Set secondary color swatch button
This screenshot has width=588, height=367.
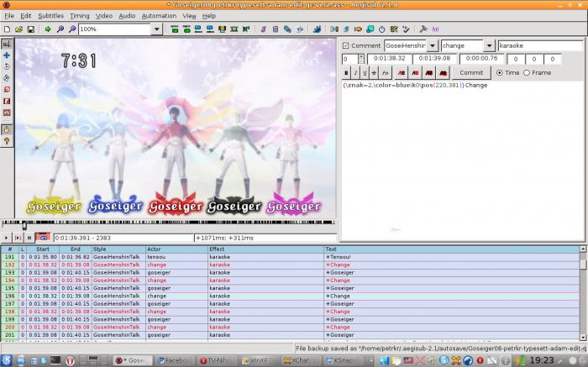(x=415, y=73)
